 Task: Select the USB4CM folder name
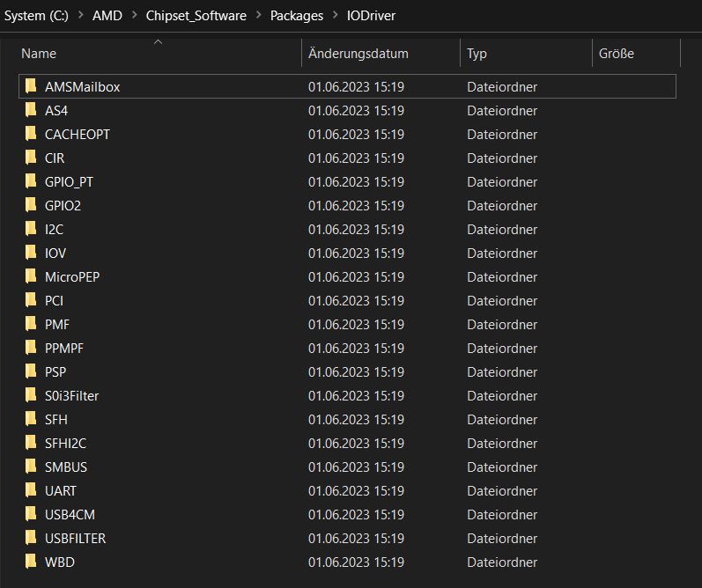70,514
